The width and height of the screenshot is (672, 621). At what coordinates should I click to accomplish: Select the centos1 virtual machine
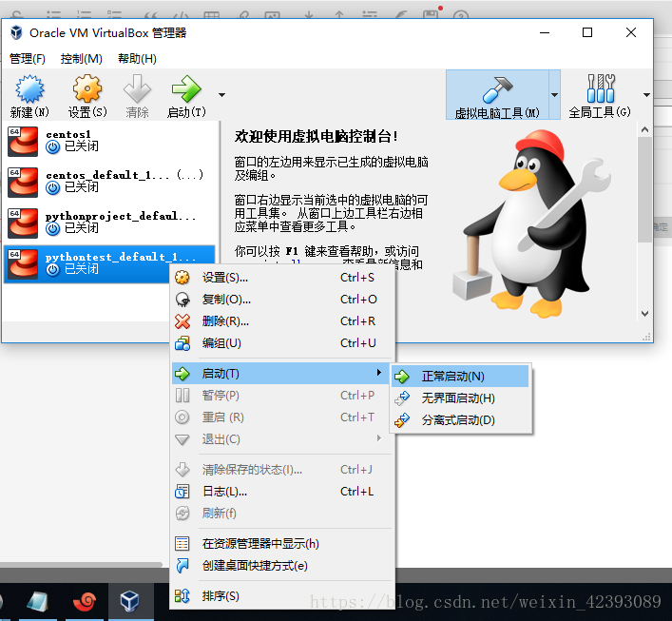109,141
